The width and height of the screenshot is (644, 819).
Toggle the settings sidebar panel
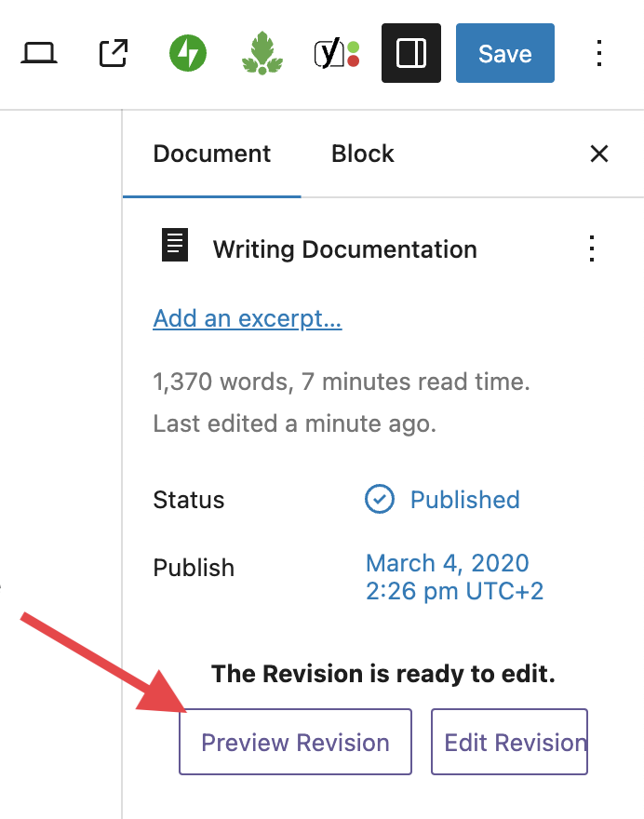tap(410, 53)
